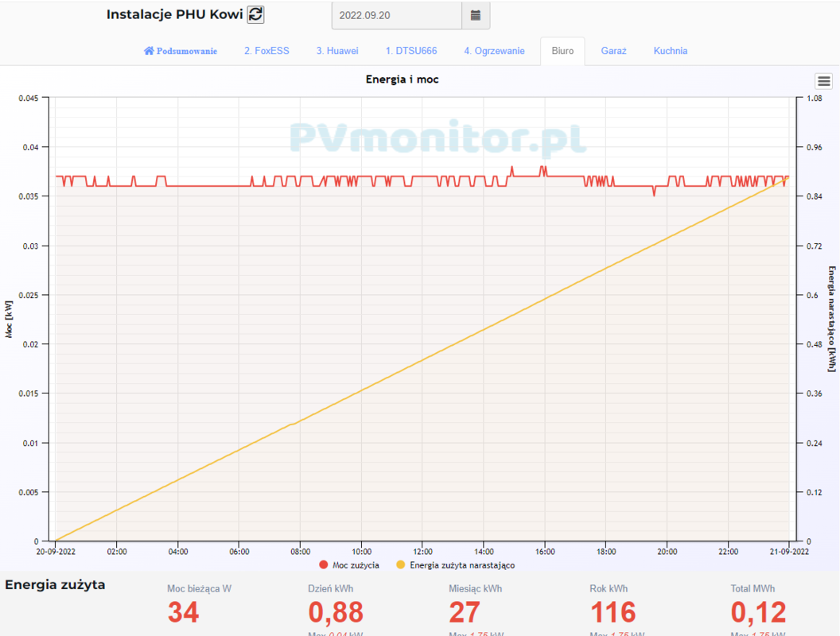Click the Energia i moc chart title
The height and width of the screenshot is (636, 840).
tap(402, 79)
